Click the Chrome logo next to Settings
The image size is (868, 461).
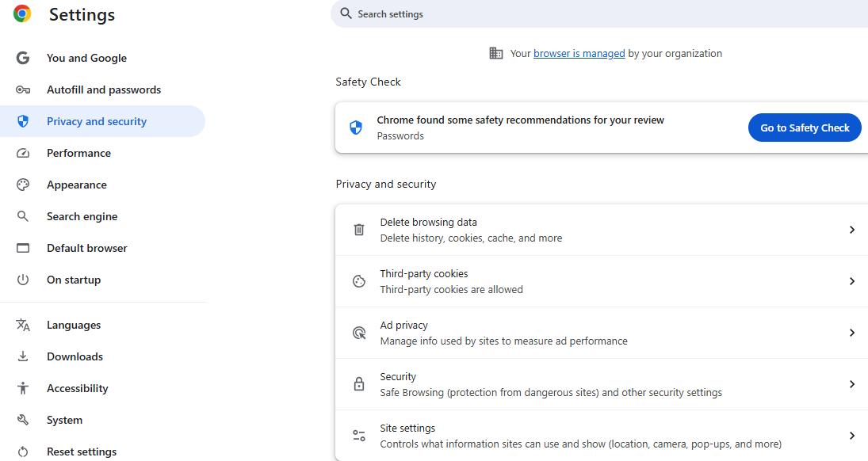(21, 13)
